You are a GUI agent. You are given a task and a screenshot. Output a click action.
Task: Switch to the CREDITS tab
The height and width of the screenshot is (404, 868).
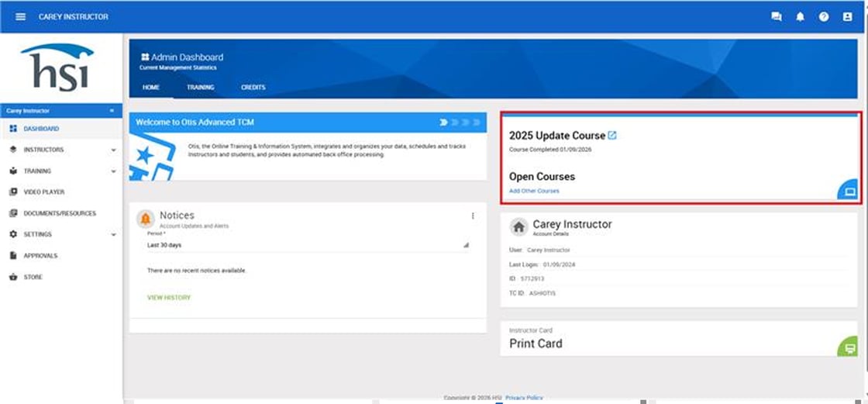tap(253, 88)
